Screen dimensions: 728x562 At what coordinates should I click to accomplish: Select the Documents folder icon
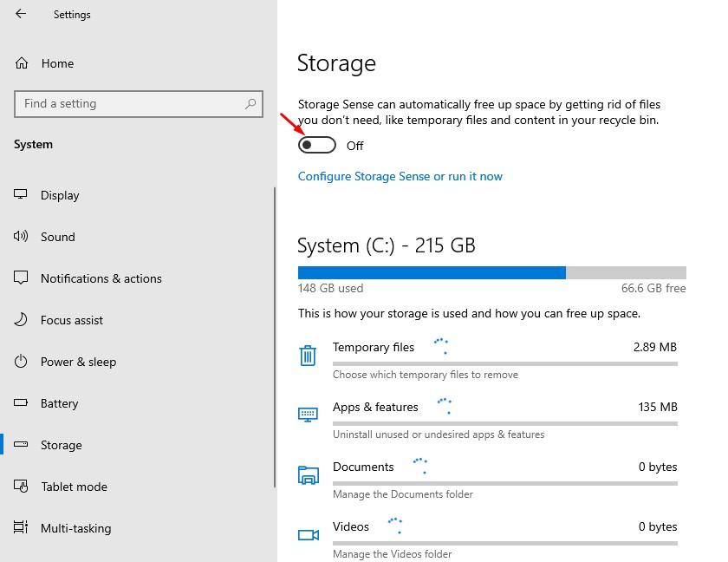[x=309, y=475]
